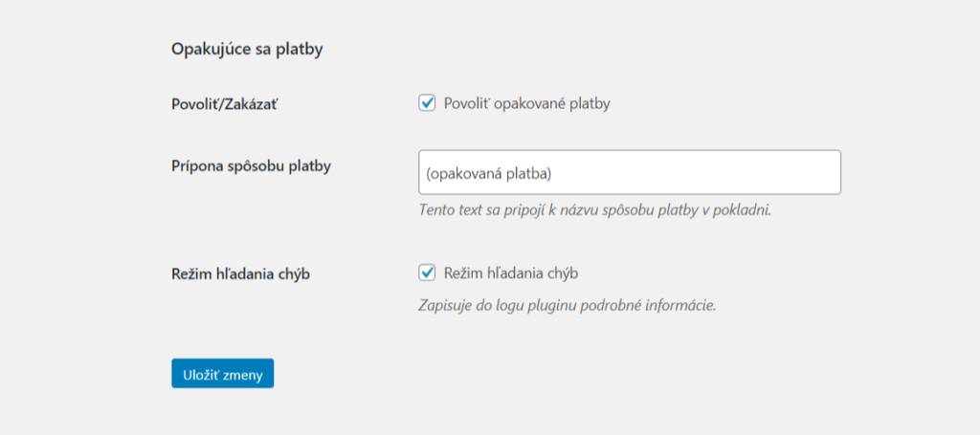This screenshot has width=980, height=435.
Task: Uncheck the "Povoliť opakované platby" checkbox
Action: click(x=428, y=103)
